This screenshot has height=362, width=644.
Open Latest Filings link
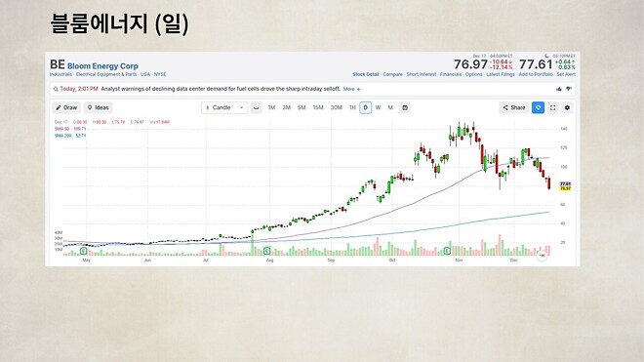pyautogui.click(x=501, y=74)
